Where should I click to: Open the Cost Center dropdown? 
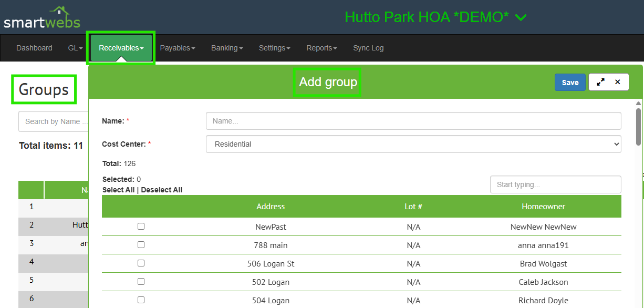pyautogui.click(x=413, y=144)
